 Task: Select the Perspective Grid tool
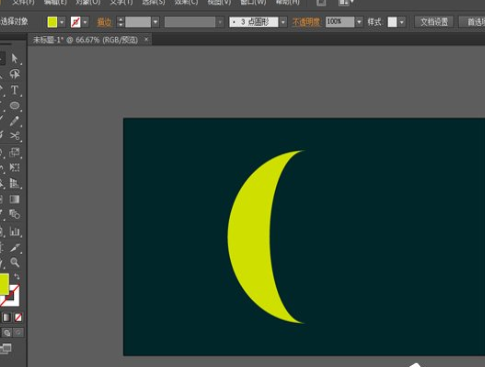click(14, 183)
